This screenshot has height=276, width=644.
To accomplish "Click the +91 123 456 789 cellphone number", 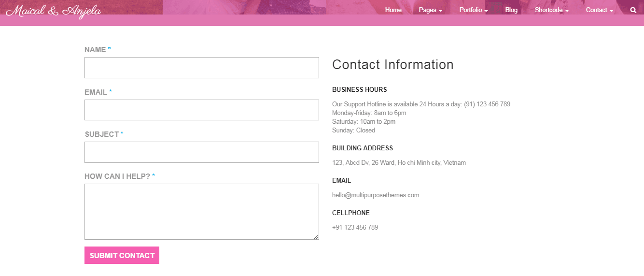I will click(355, 227).
